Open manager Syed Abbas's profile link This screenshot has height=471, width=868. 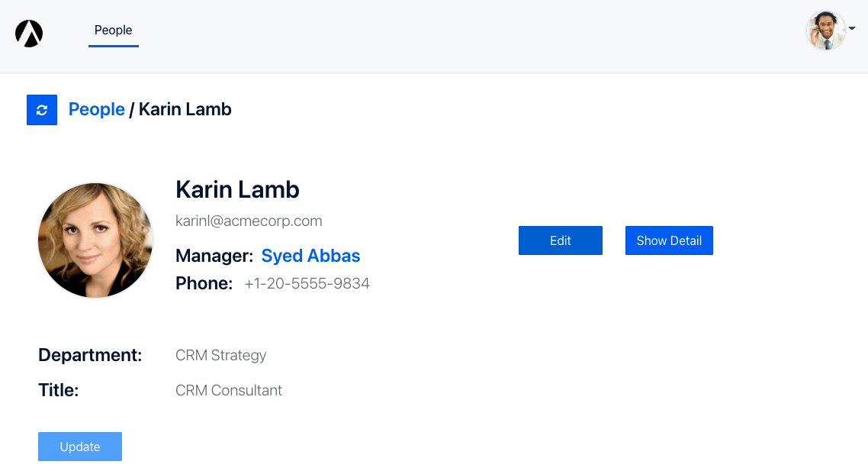[310, 256]
